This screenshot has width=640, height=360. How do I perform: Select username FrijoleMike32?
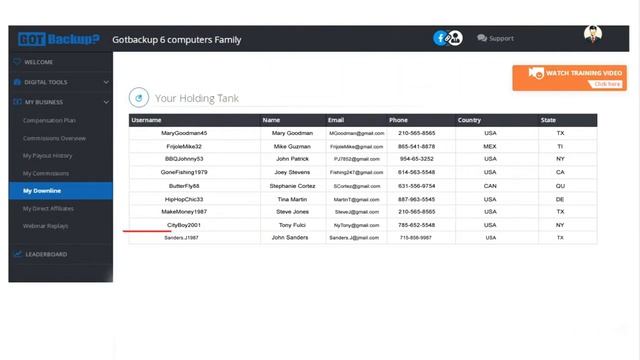pyautogui.click(x=184, y=146)
